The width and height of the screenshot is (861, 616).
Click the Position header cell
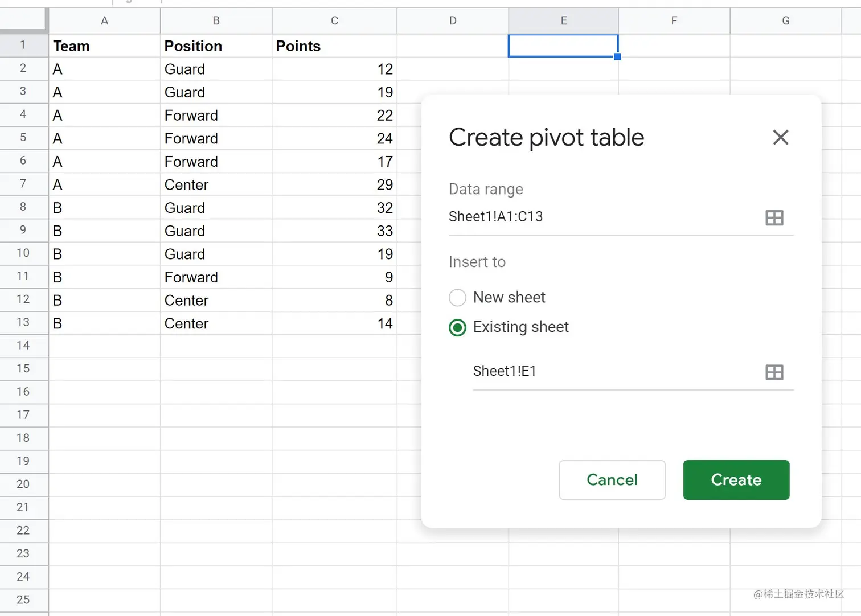point(216,46)
